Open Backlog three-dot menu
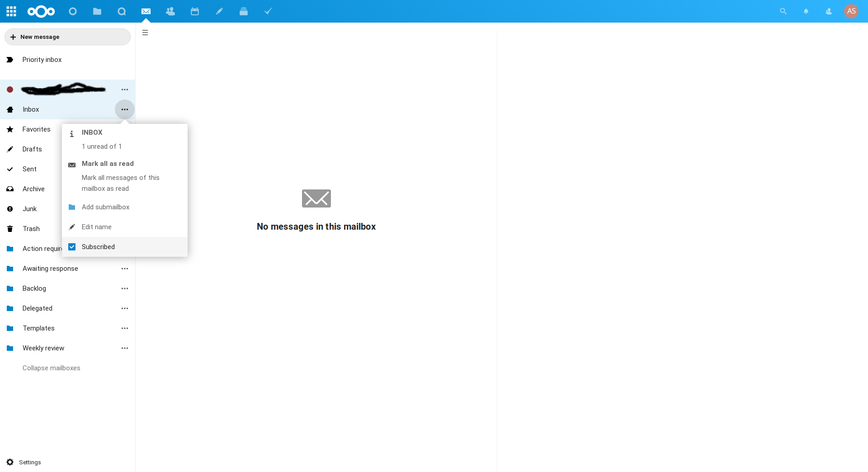Image resolution: width=868 pixels, height=472 pixels. pyautogui.click(x=125, y=288)
